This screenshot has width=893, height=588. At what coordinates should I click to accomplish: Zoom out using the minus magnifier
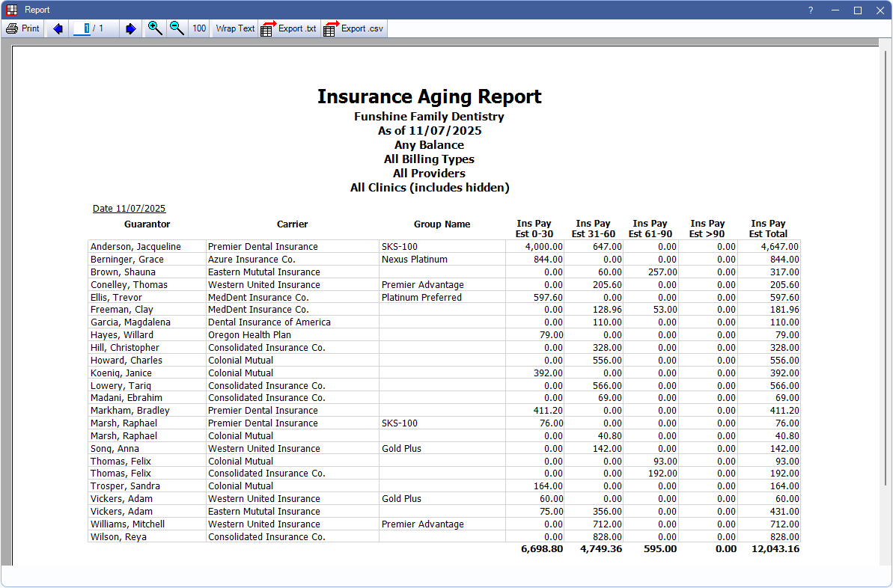pyautogui.click(x=177, y=28)
